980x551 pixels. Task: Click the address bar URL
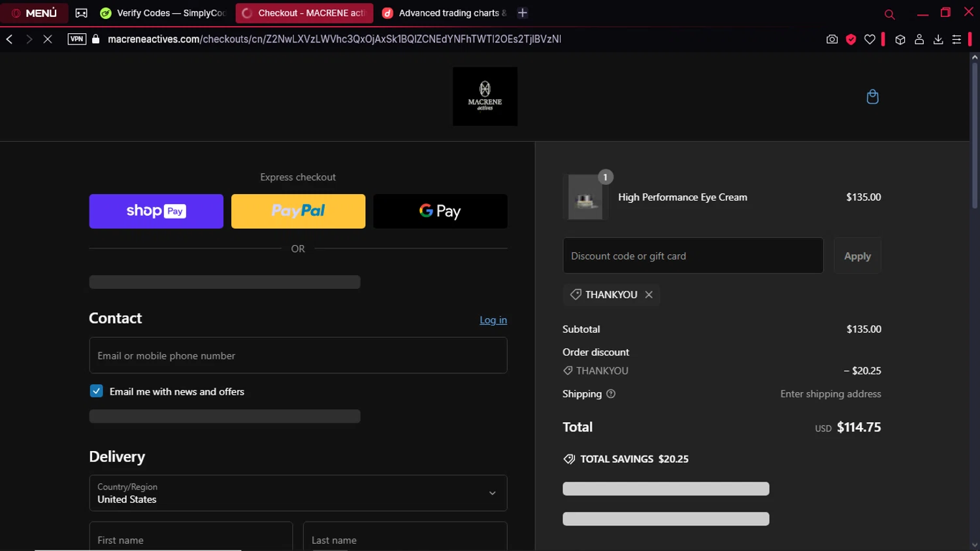[x=334, y=39]
